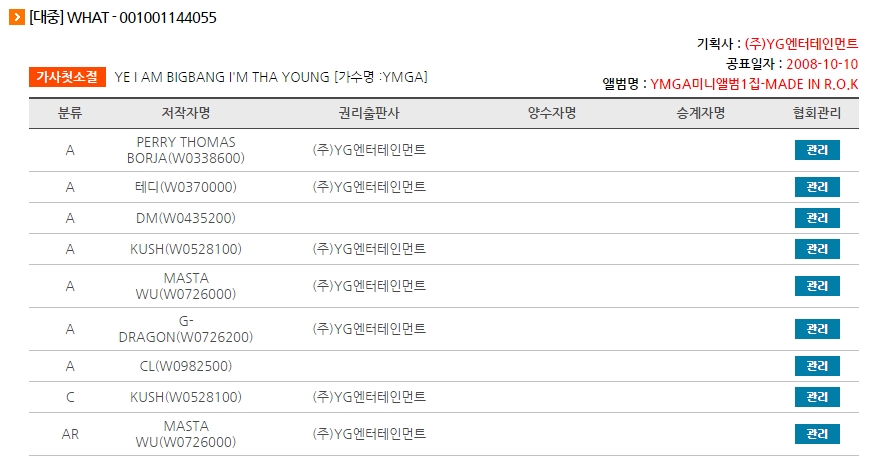Click the 2008-10-10 release date
The image size is (870, 463).
(x=822, y=64)
